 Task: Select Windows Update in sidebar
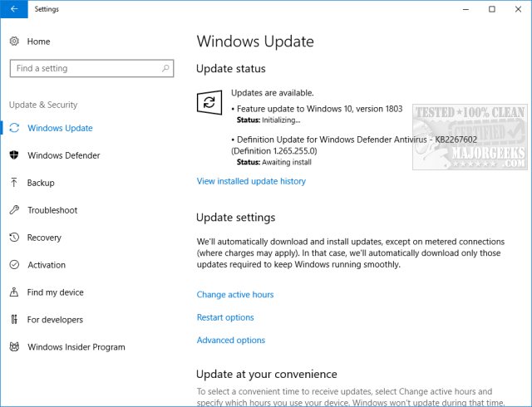pyautogui.click(x=60, y=128)
